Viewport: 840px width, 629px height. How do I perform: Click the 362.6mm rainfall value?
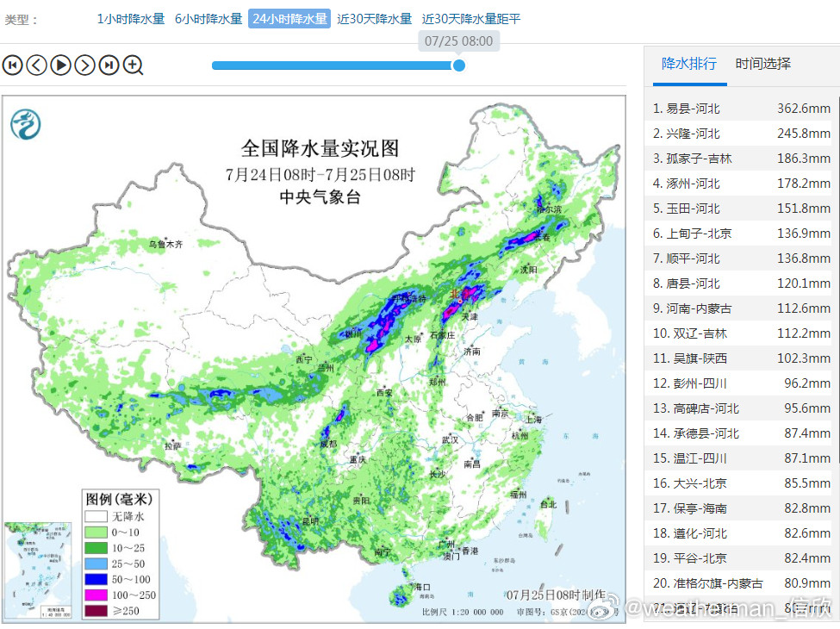[804, 109]
